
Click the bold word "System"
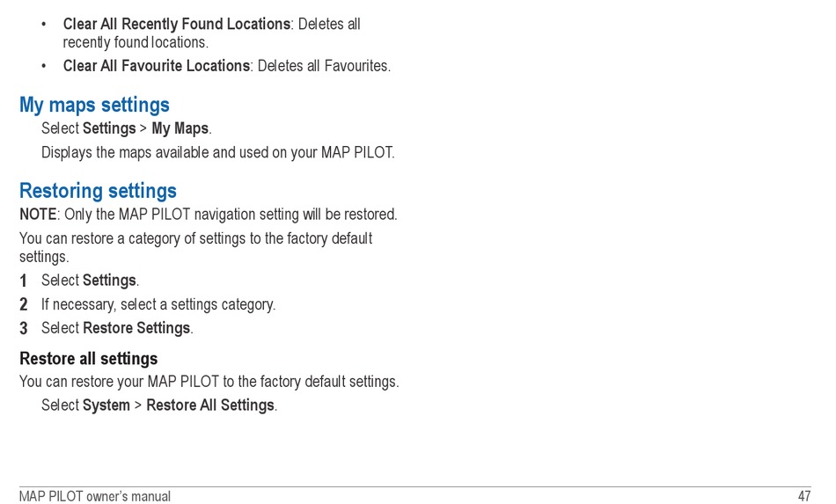click(x=106, y=405)
